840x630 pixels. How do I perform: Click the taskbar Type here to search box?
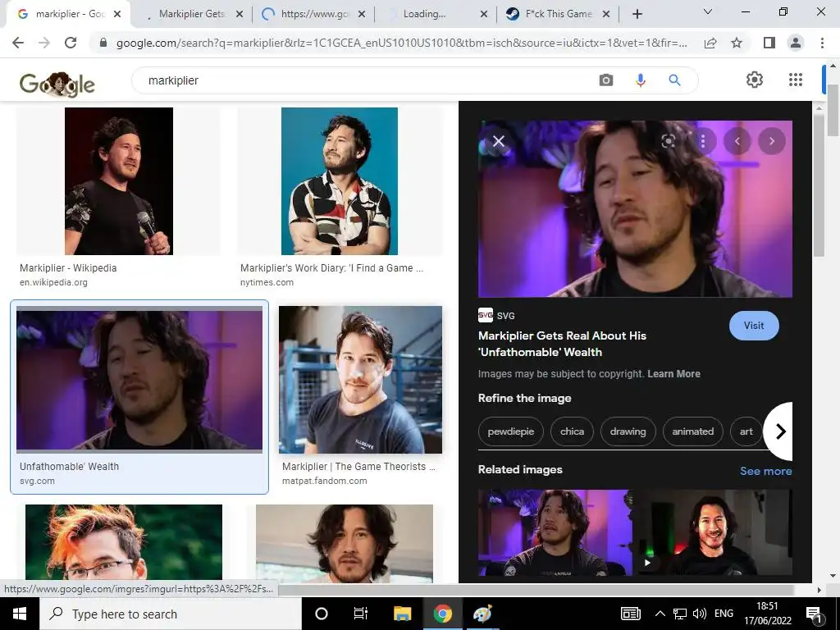pos(171,614)
